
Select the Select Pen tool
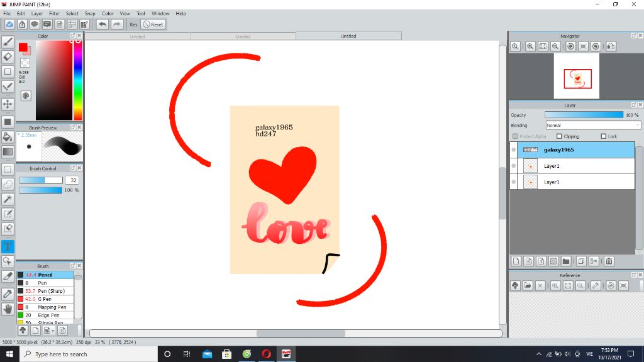[x=8, y=214]
